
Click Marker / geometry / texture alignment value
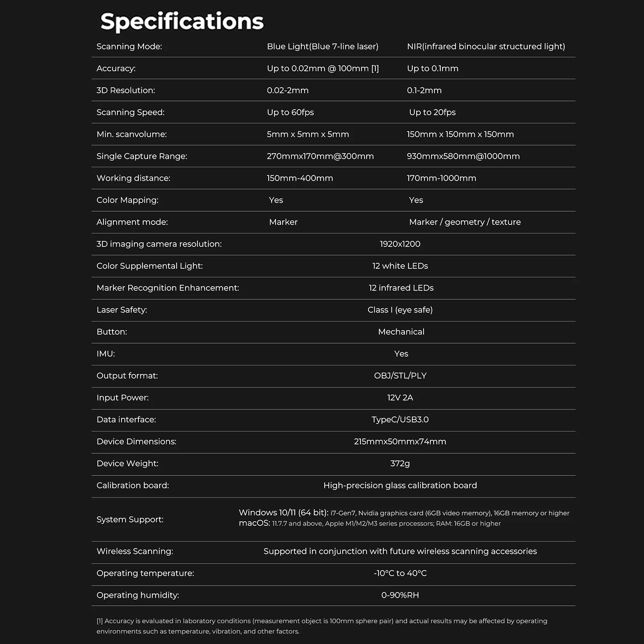tap(465, 222)
